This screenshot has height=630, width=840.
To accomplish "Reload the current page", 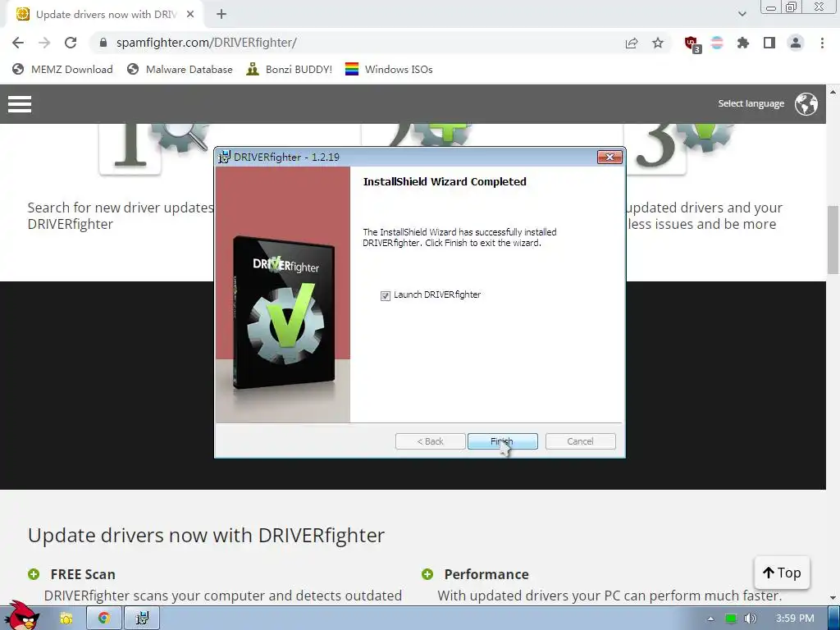I will pyautogui.click(x=71, y=43).
